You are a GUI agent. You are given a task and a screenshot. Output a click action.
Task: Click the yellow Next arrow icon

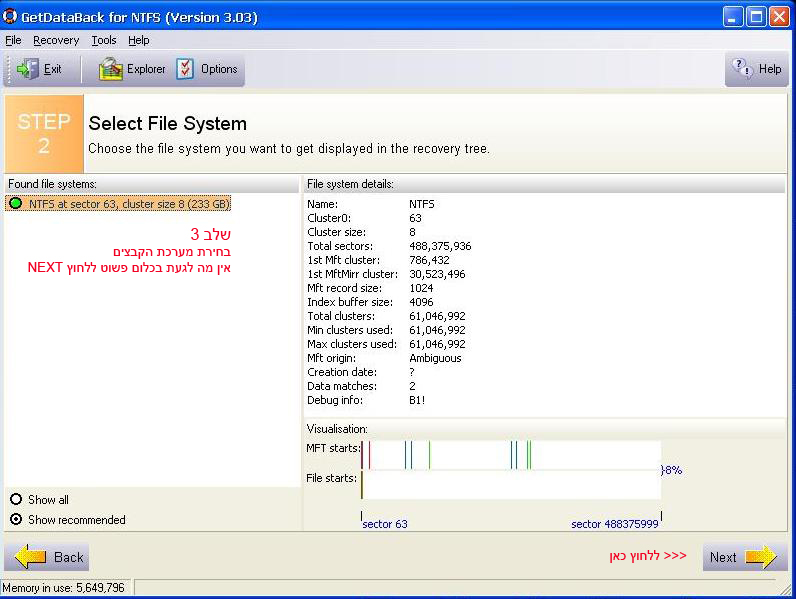pyautogui.click(x=761, y=557)
